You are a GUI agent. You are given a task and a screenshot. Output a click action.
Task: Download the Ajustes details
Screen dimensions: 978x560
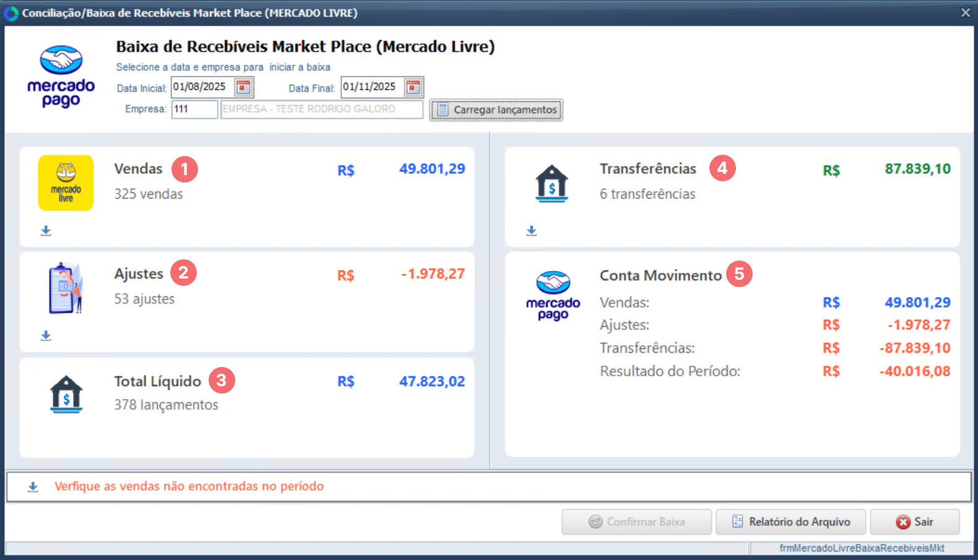[x=46, y=336]
